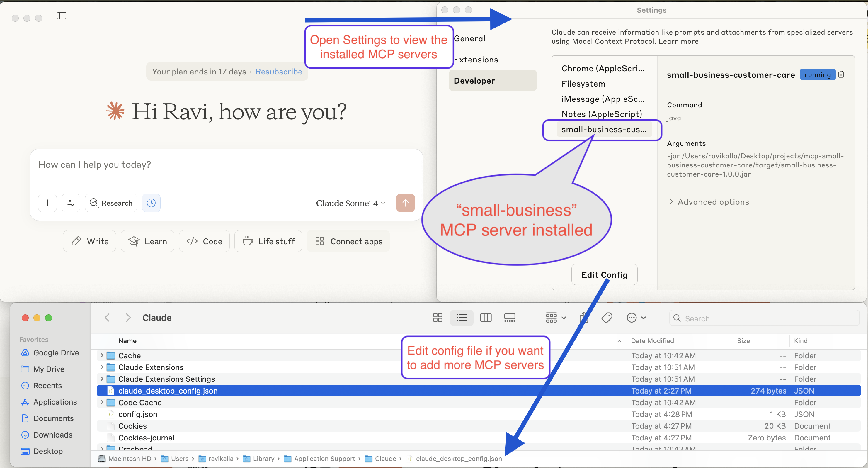The image size is (868, 468).
Task: Toggle the Claude sidebar panel icon
Action: pos(61,16)
